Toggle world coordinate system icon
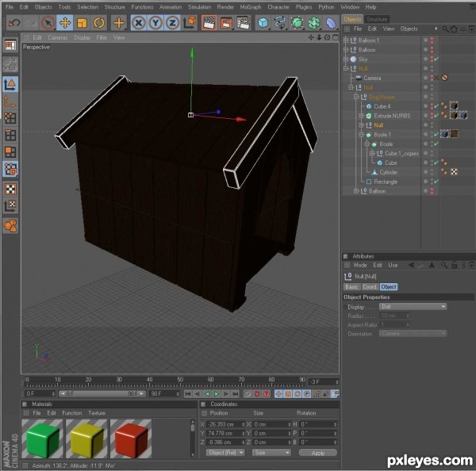The width and height of the screenshot is (476, 471). tap(190, 23)
